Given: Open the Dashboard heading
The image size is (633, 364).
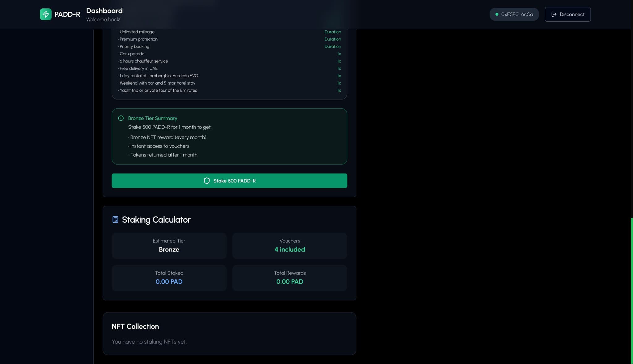Looking at the screenshot, I should [104, 10].
